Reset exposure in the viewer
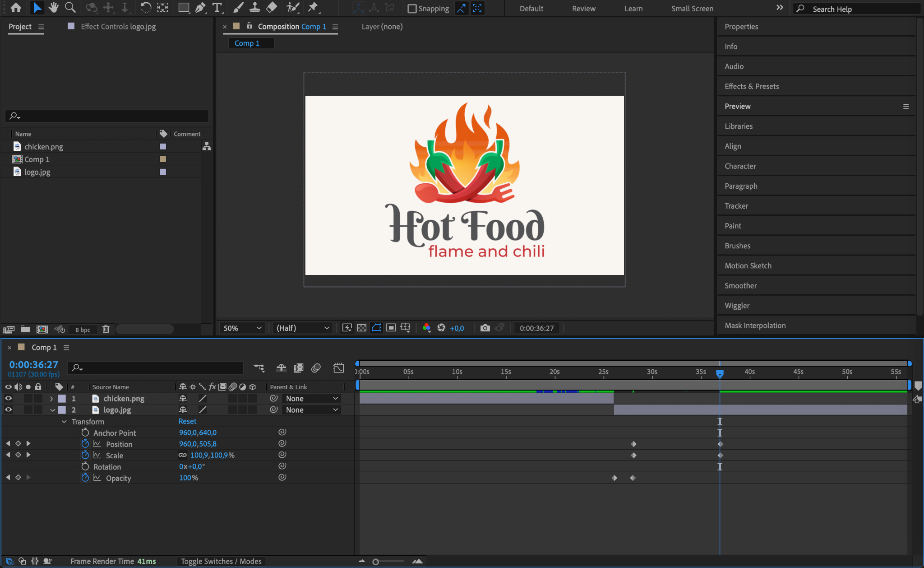924x568 pixels. coord(441,328)
